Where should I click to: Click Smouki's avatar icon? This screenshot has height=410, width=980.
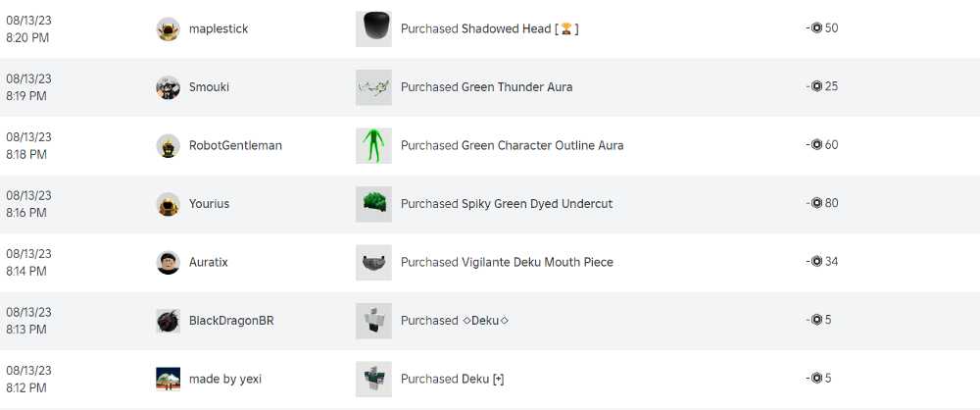(168, 87)
